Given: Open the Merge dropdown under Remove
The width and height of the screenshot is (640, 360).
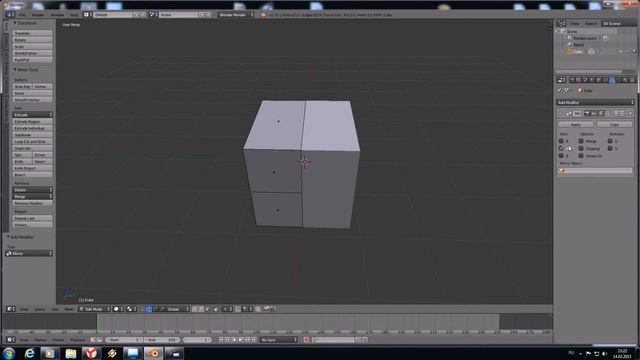Looking at the screenshot, I should [x=32, y=196].
